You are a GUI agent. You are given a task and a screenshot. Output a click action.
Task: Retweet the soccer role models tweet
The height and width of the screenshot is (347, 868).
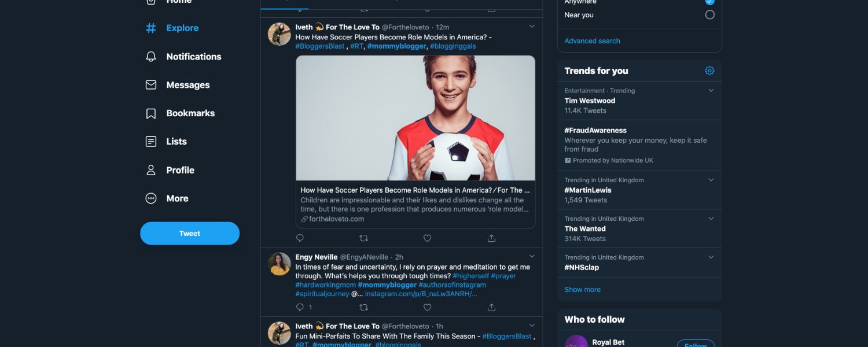(363, 238)
